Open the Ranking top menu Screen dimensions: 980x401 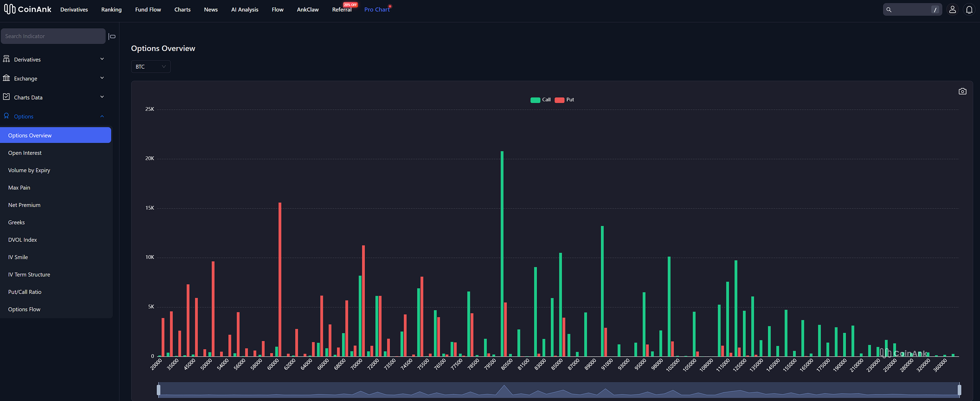coord(112,9)
